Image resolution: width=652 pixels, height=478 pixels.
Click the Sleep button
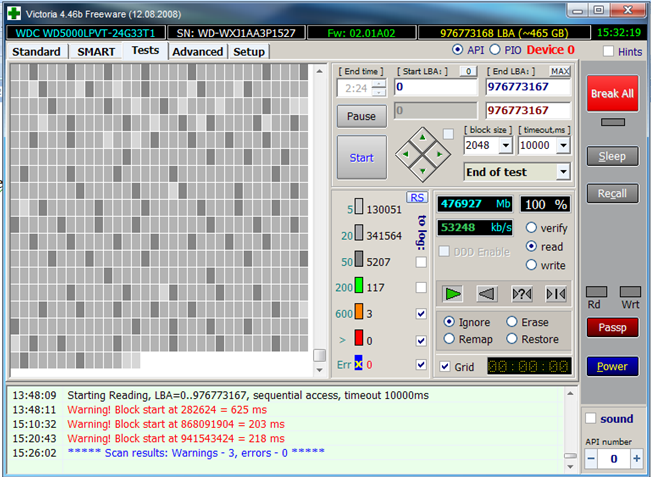click(x=612, y=156)
